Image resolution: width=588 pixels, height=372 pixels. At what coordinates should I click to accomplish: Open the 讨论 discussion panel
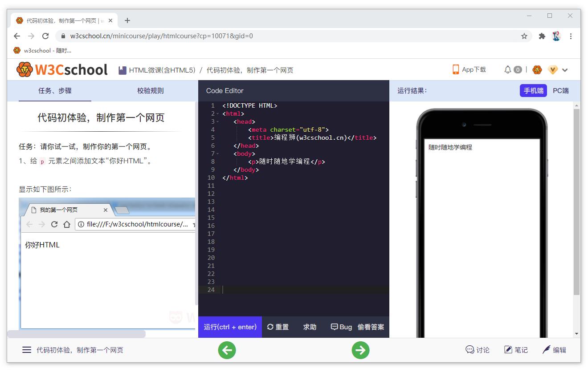pos(478,350)
